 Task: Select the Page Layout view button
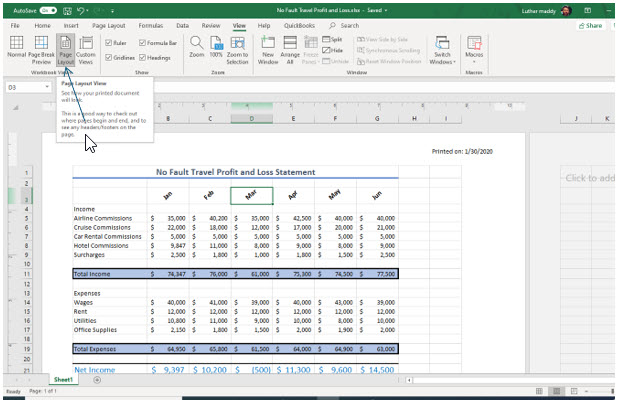[x=65, y=50]
